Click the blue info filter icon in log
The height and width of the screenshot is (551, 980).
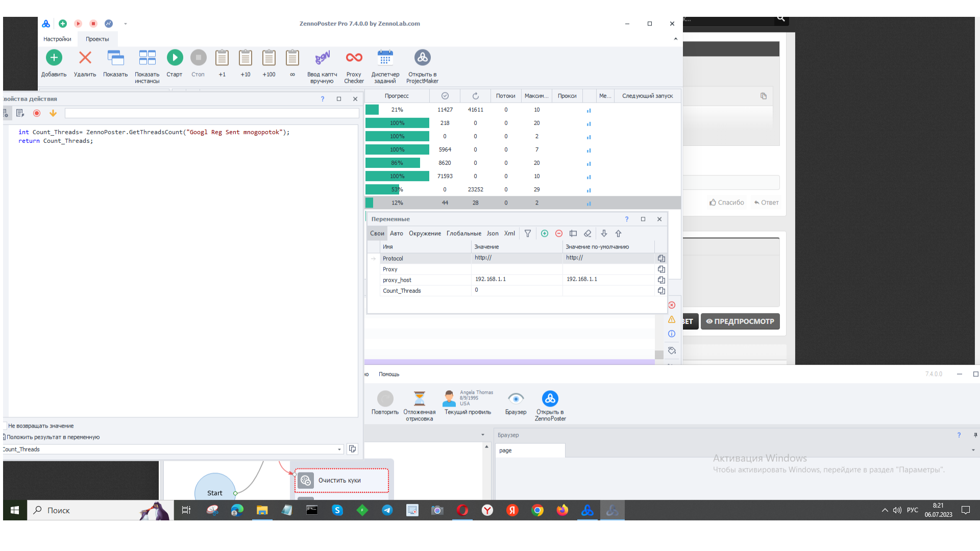[x=672, y=334]
